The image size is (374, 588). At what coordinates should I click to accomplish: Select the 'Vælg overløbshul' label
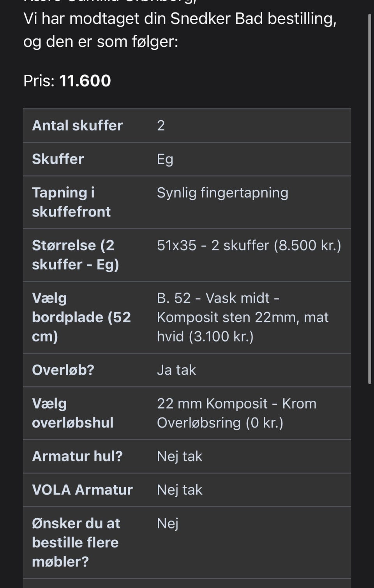tap(72, 413)
